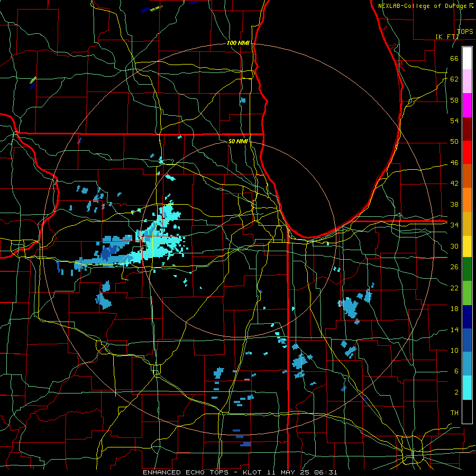
Task: Select the 46 scale label
Action: 454,163
